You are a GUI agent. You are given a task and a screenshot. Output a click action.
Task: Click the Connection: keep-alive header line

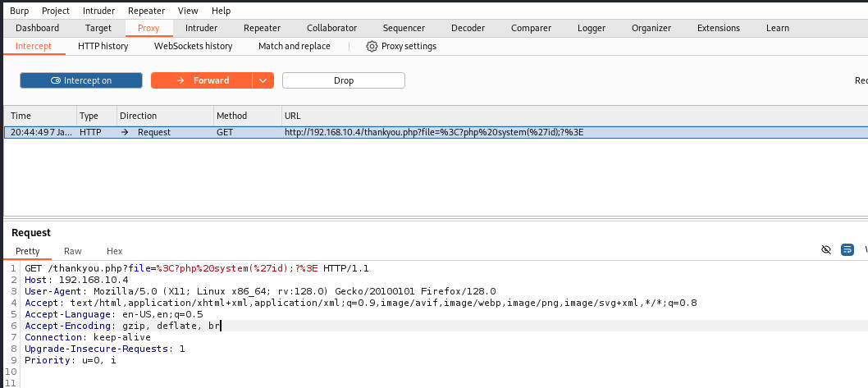(x=88, y=337)
